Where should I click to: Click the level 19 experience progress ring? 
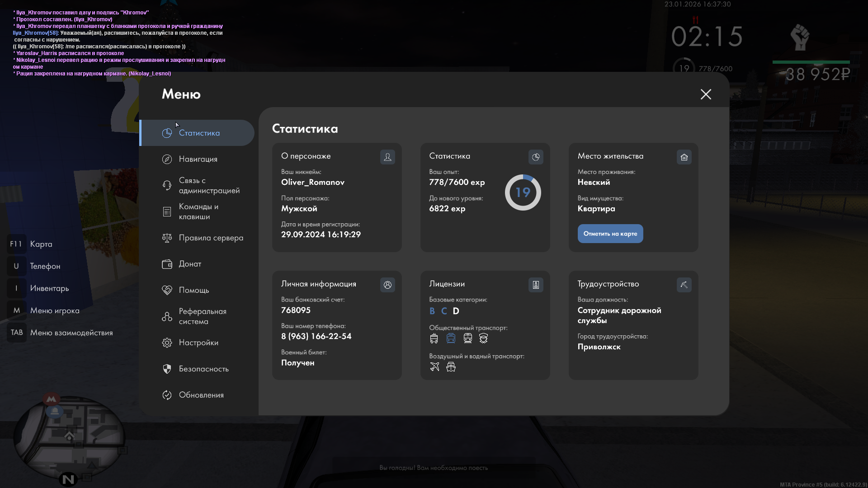523,192
